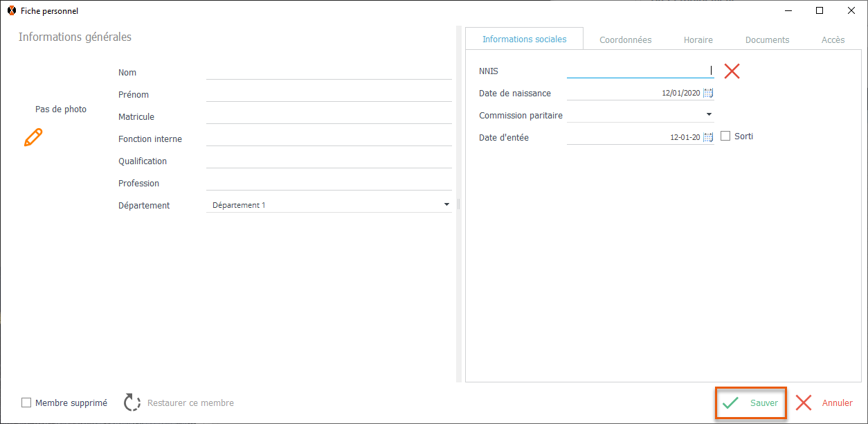Viewport: 868px width, 424px height.
Task: Focus the Matricule text field
Action: pos(329,116)
